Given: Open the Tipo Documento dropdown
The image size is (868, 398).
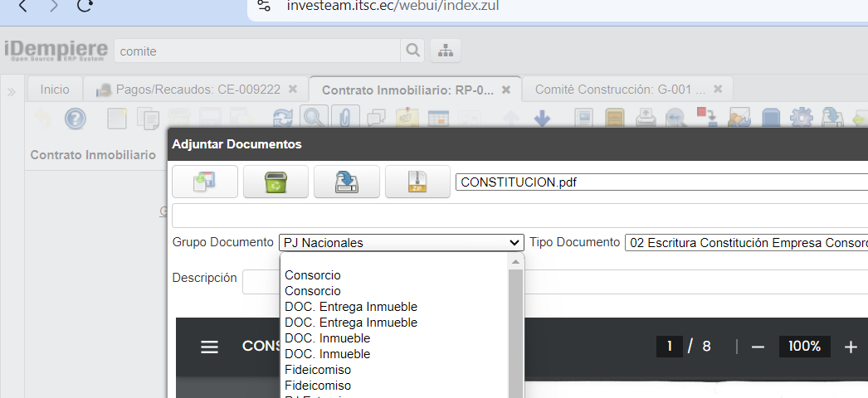Looking at the screenshot, I should pyautogui.click(x=745, y=243).
